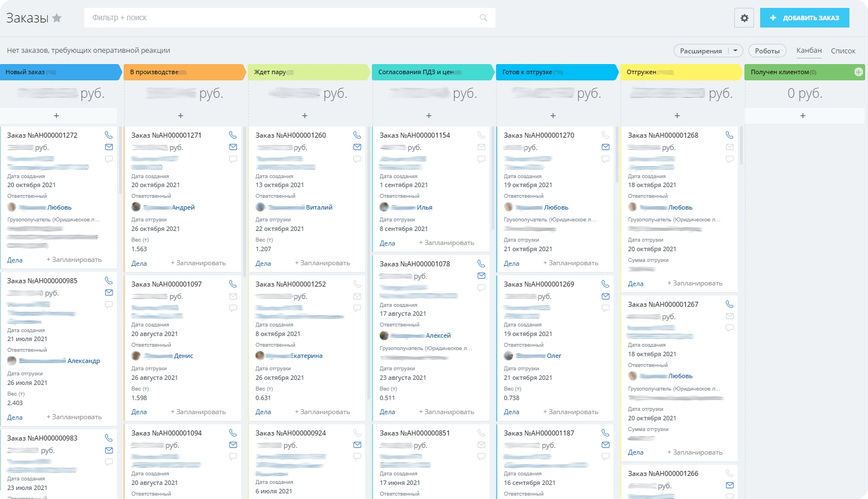Open the Роботы automation button

[767, 51]
